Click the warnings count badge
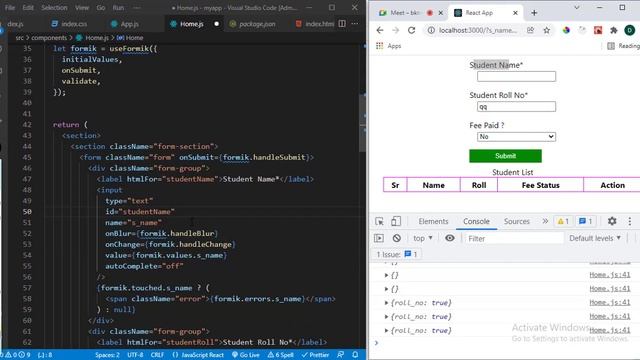This screenshot has width=640, height=360. coord(563,221)
